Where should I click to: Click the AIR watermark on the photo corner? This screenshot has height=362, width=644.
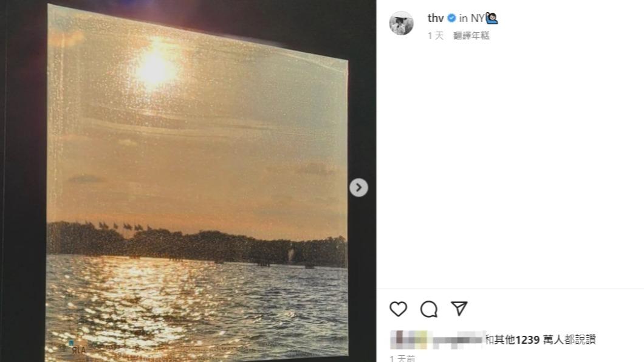[x=78, y=349]
